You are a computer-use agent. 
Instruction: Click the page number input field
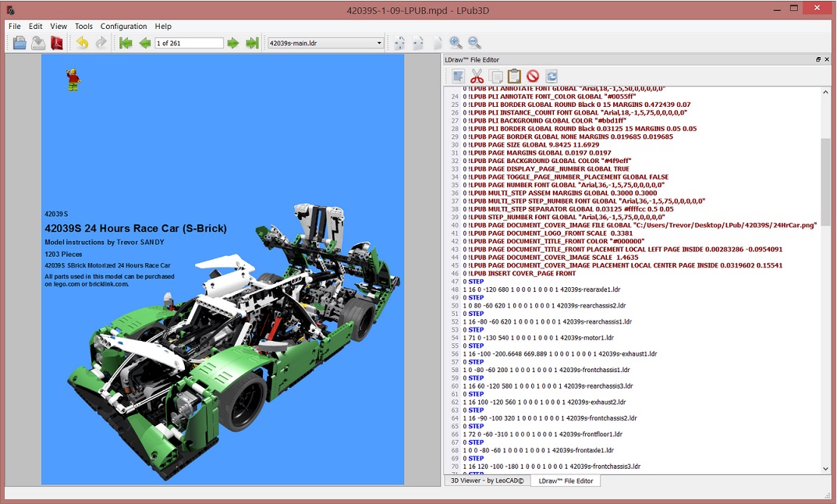189,43
